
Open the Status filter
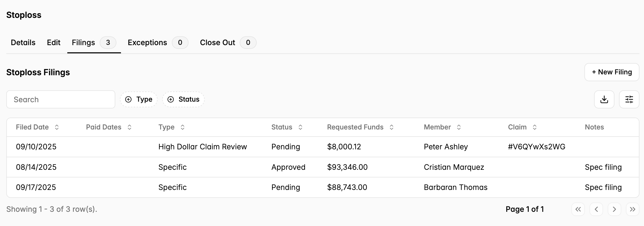(183, 99)
